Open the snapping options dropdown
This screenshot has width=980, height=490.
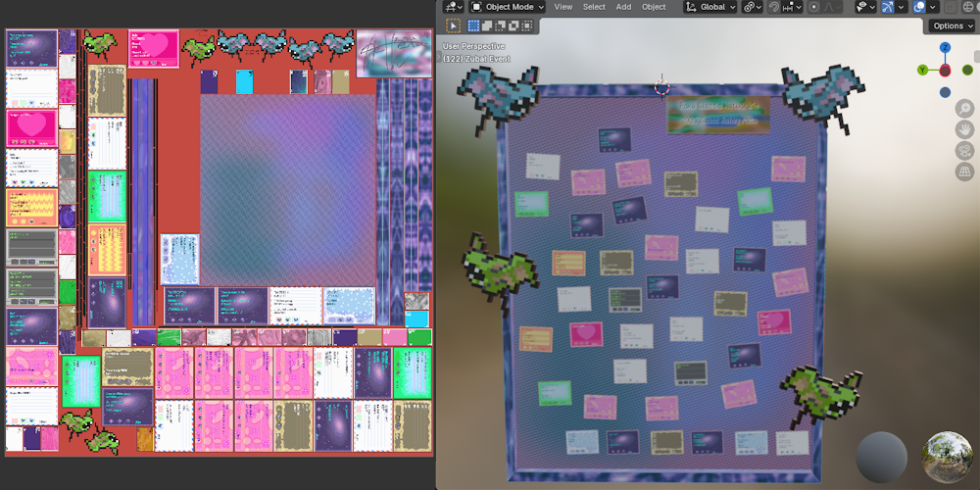tap(792, 7)
